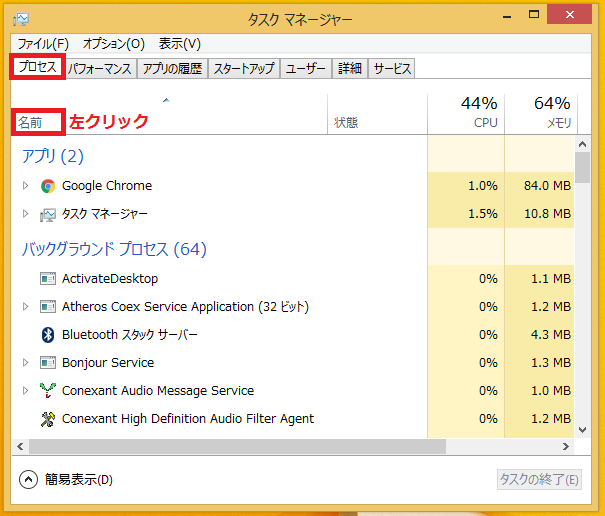Switch to the サービス tab

coord(392,69)
